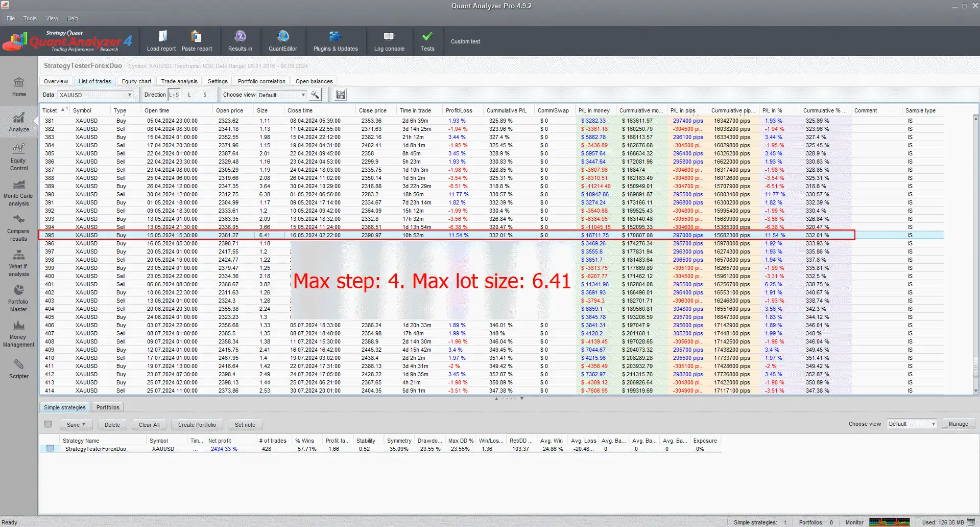Click the Create Portfolio button

pyautogui.click(x=196, y=424)
